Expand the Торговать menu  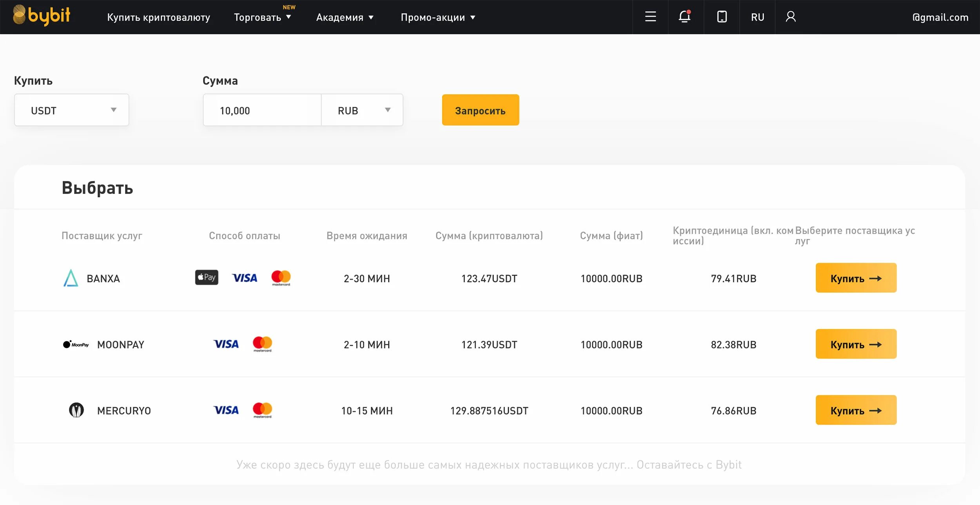point(262,17)
